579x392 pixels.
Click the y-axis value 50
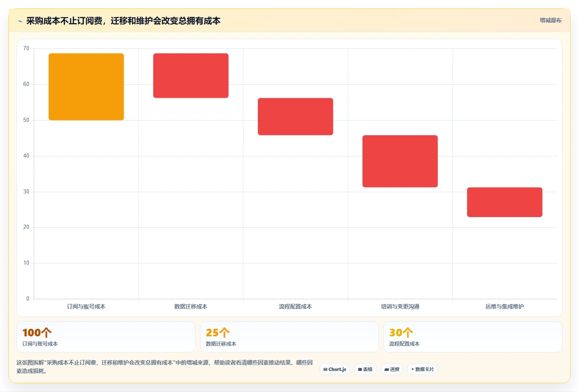click(x=26, y=120)
